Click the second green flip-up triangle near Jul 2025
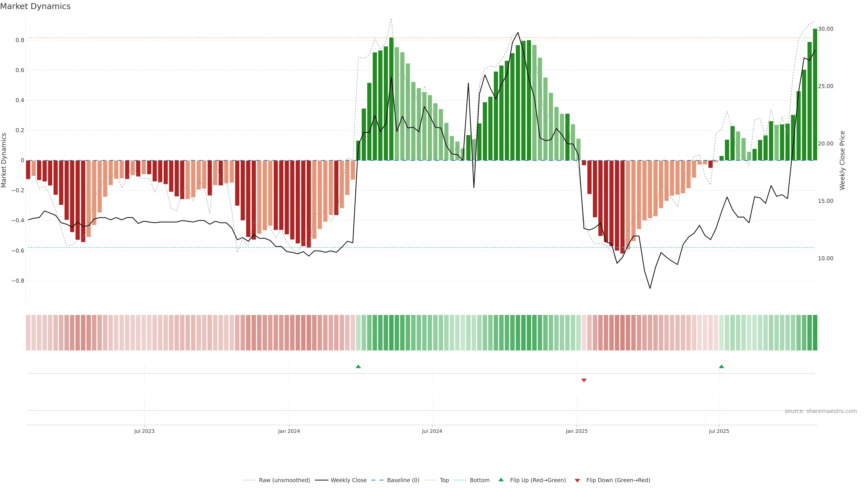The image size is (868, 488). [722, 366]
